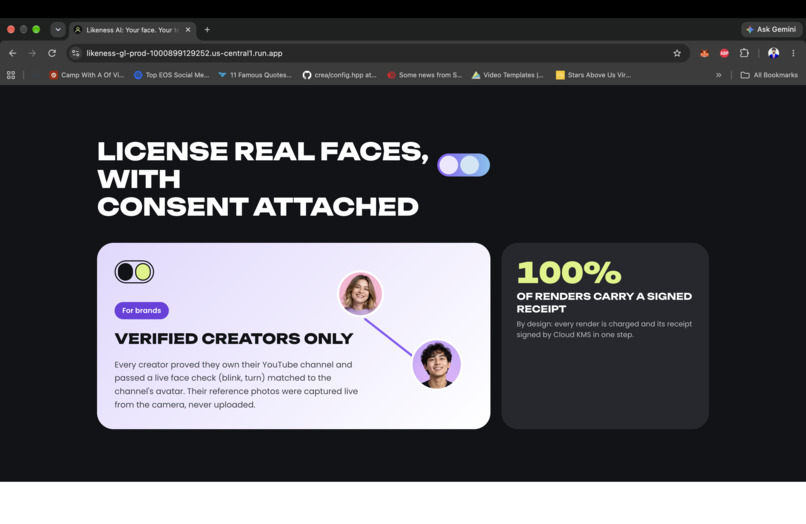This screenshot has height=524, width=806.
Task: Open the All Bookmarks folder
Action: (769, 75)
